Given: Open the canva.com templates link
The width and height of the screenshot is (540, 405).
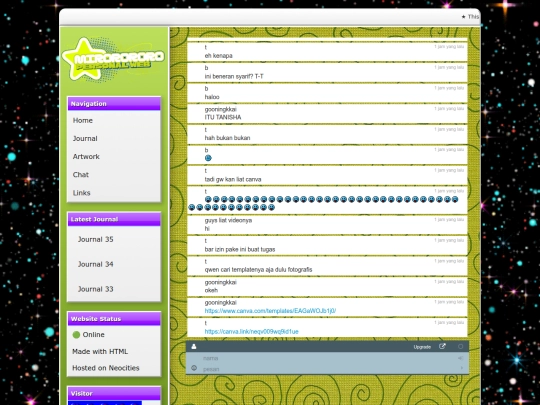Looking at the screenshot, I should click(270, 311).
